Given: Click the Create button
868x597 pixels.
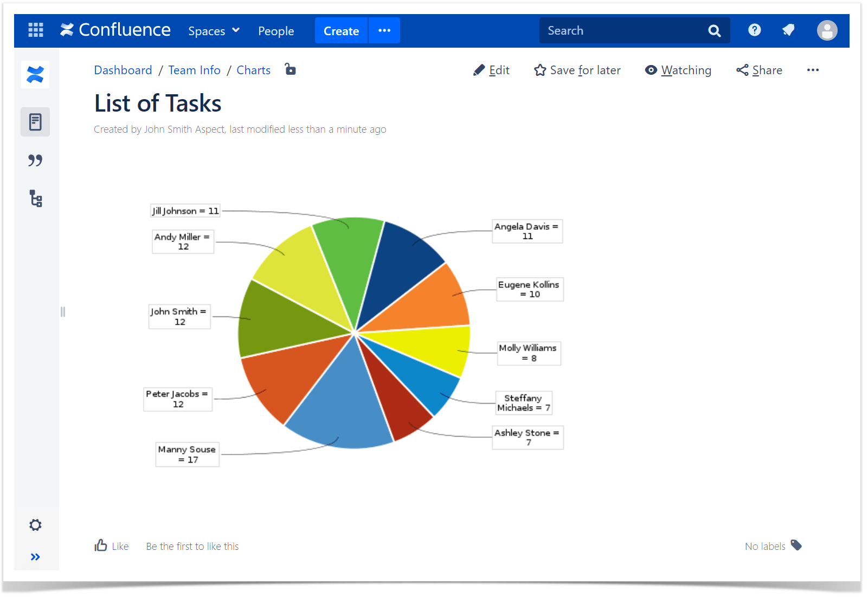Looking at the screenshot, I should click(x=341, y=30).
